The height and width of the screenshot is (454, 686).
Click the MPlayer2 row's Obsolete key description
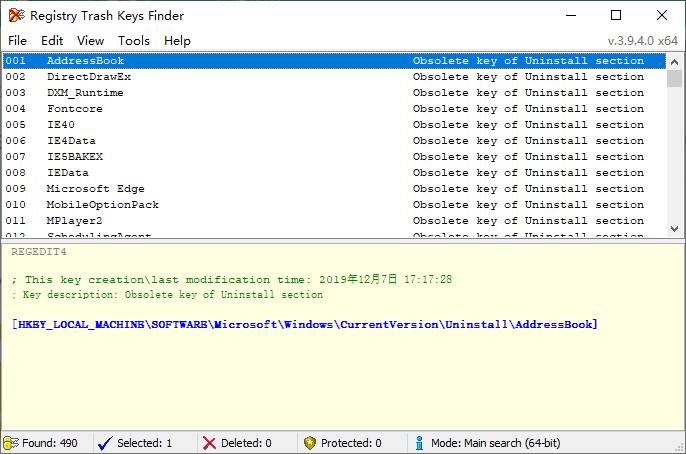point(528,220)
